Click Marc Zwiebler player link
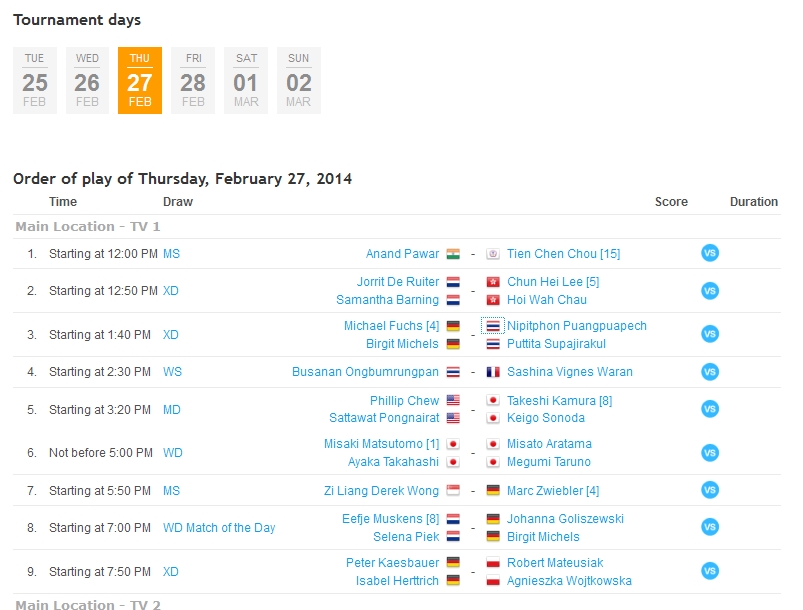This screenshot has width=803, height=610. coord(553,491)
